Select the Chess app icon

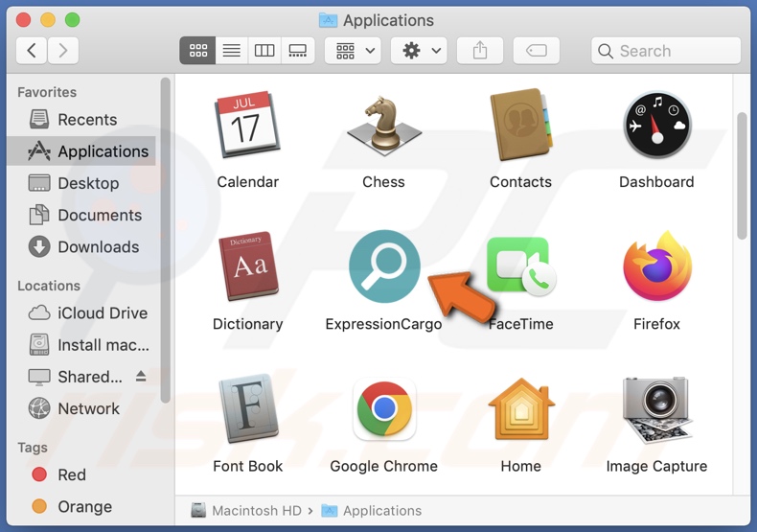(x=384, y=125)
